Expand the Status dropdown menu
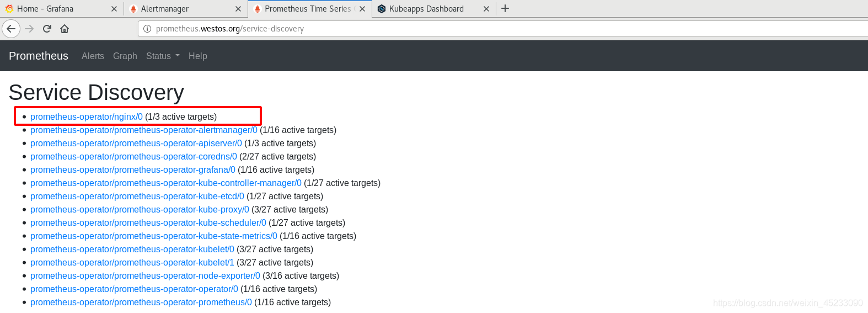 click(x=163, y=56)
